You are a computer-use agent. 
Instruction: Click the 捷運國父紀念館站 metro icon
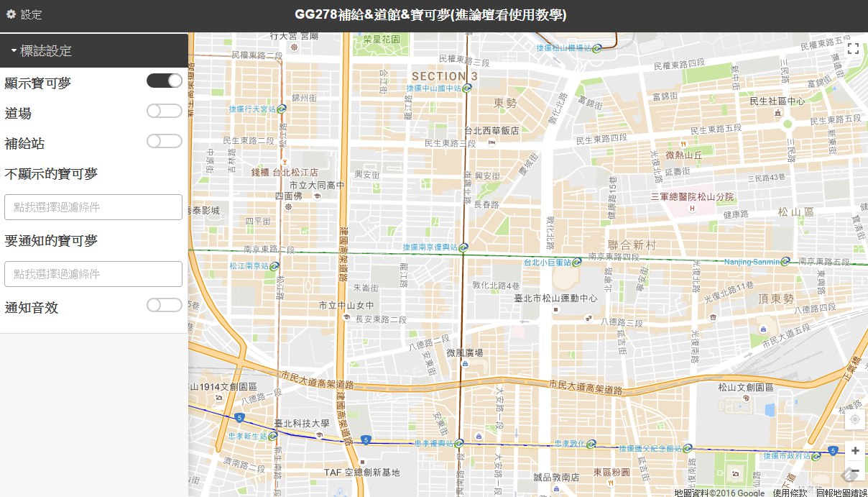688,448
